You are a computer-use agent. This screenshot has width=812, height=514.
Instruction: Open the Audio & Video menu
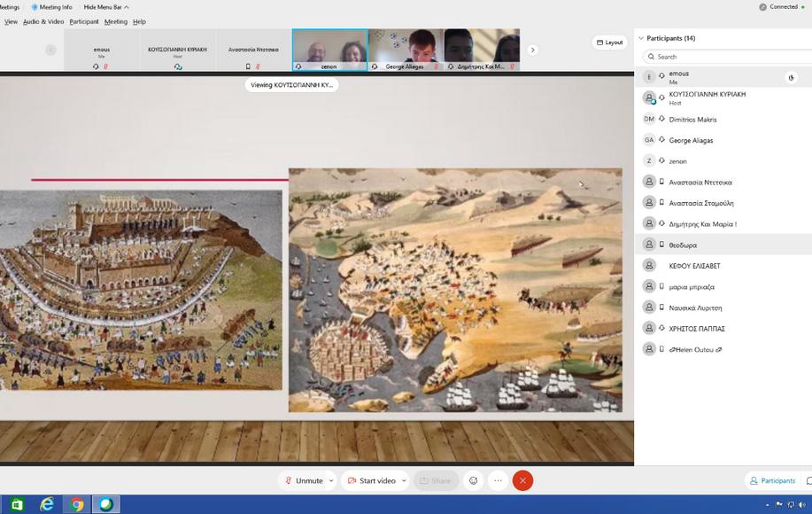pos(43,22)
